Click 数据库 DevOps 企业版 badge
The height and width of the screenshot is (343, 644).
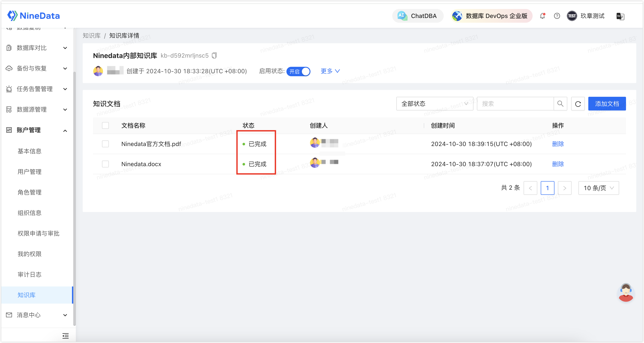[491, 16]
